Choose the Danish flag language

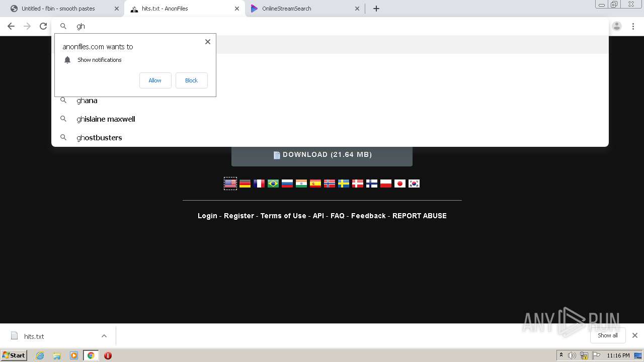pos(358,184)
